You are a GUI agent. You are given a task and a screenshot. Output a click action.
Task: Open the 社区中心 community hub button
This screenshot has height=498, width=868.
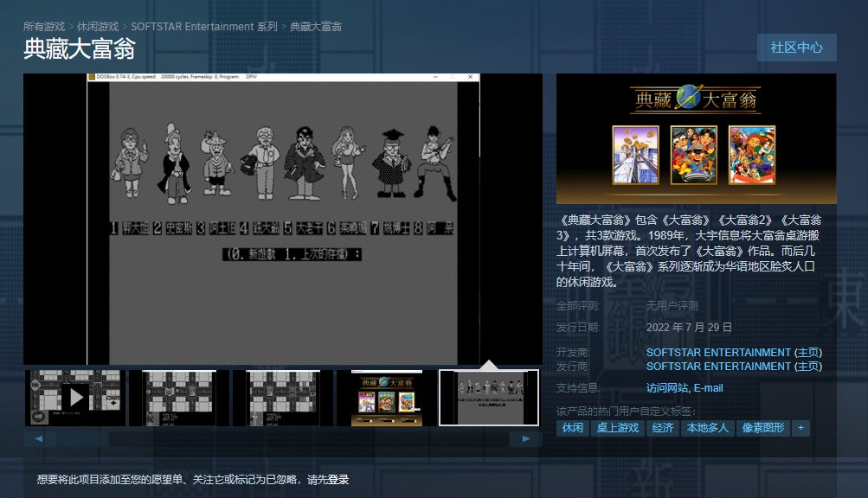coord(796,48)
